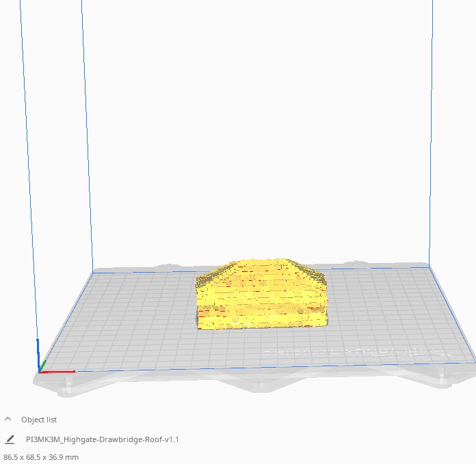Viewport: 476px width, 464px height.
Task: Click the right vertical build volume edge
Action: 432,137
